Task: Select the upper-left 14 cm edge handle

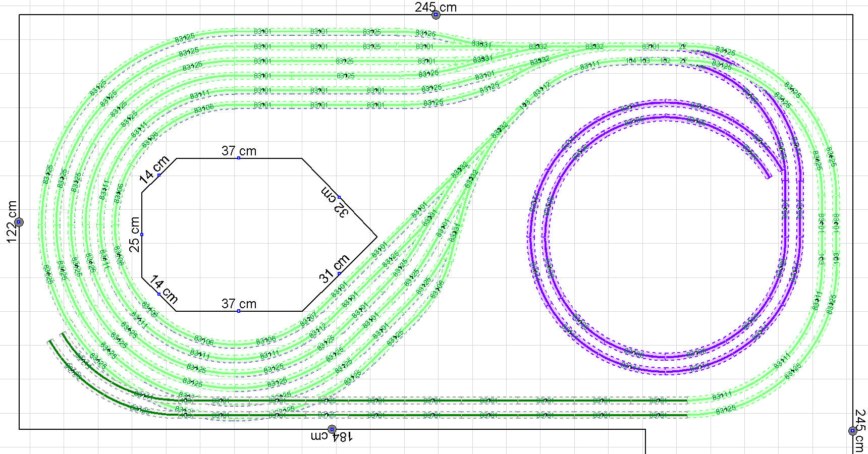Action: [159, 175]
